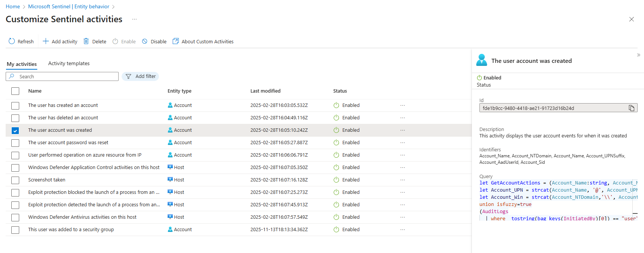Screen dimensions: 644x253
Task: Open more options next to page title
Action: click(x=134, y=19)
